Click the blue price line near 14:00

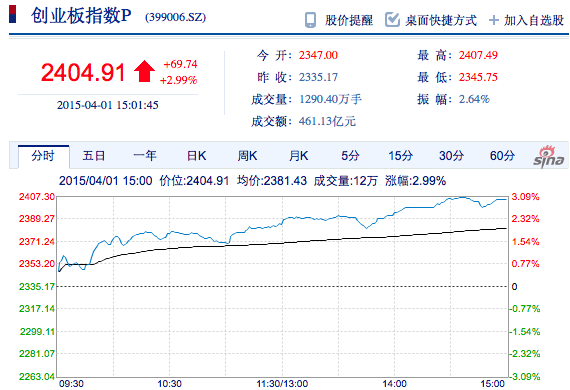click(x=395, y=212)
